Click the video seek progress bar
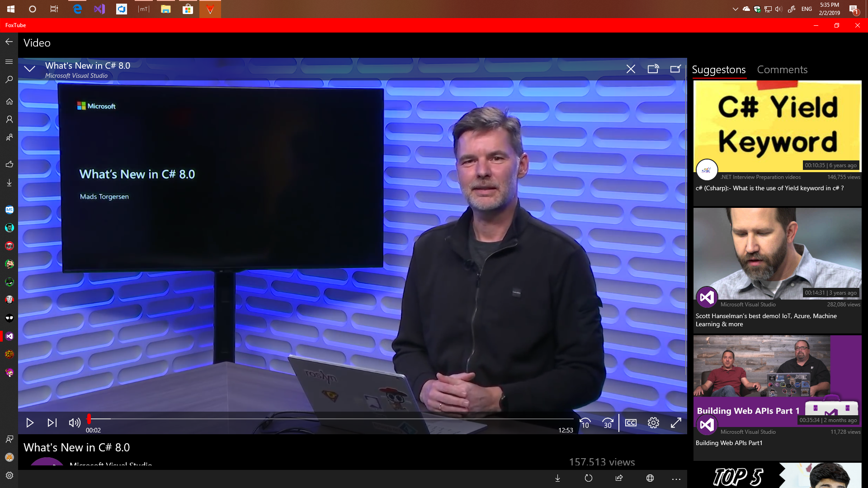 point(330,419)
